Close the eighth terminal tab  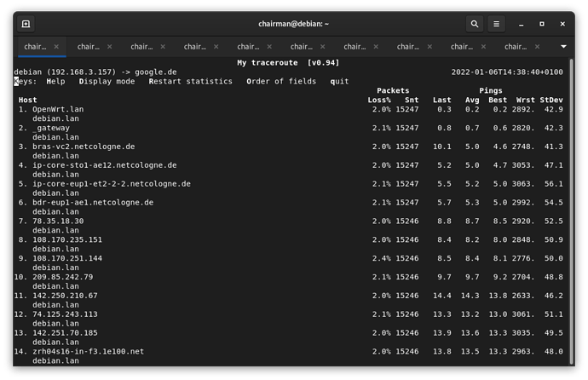point(429,47)
